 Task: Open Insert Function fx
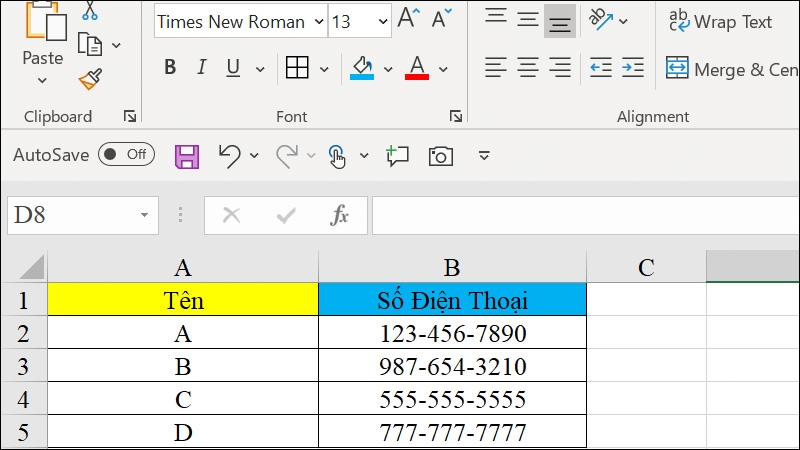click(x=339, y=215)
